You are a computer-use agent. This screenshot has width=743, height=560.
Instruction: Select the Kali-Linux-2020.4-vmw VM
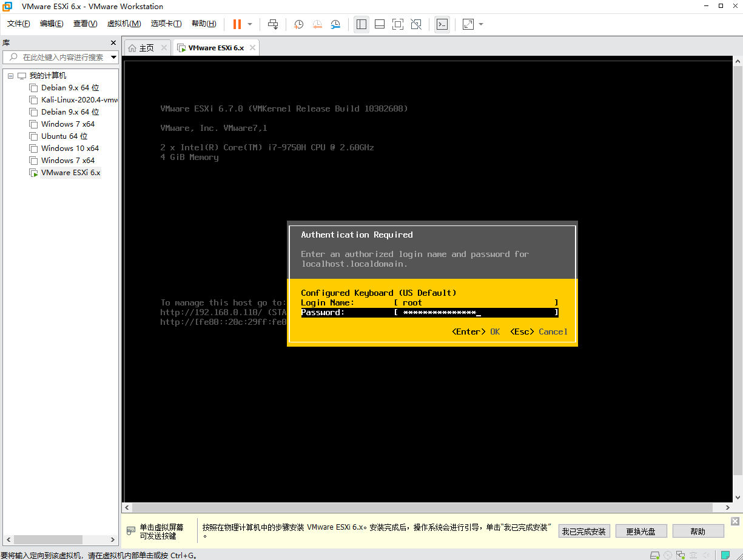pyautogui.click(x=73, y=100)
